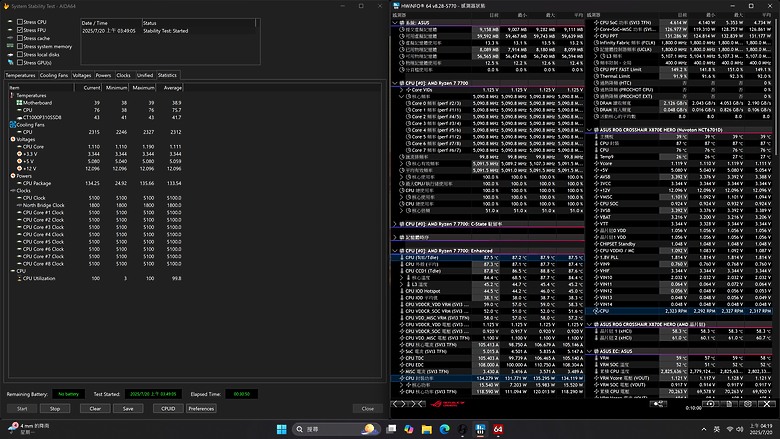Enable the Stress cache checkbox
Screen dimensions: 780x439
(20, 38)
